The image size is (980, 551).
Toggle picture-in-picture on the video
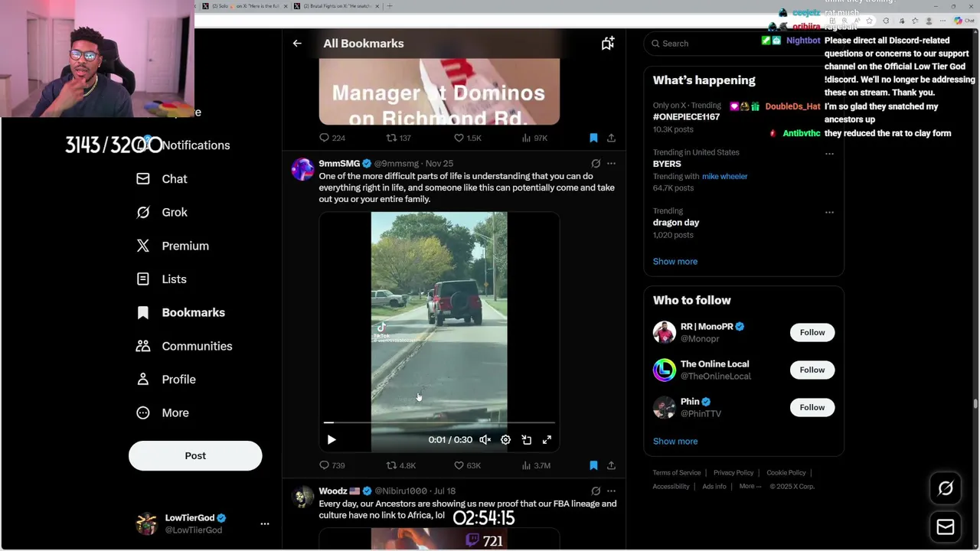pos(526,440)
